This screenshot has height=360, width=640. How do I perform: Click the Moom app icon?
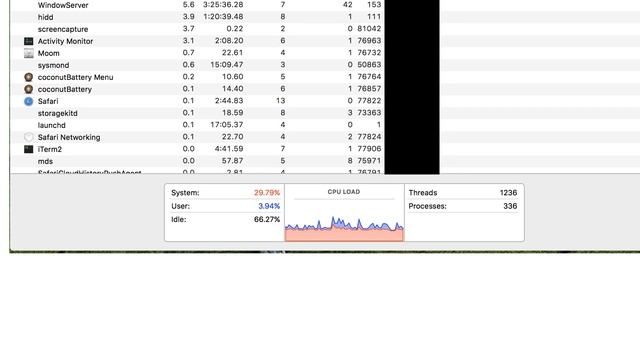pos(29,53)
